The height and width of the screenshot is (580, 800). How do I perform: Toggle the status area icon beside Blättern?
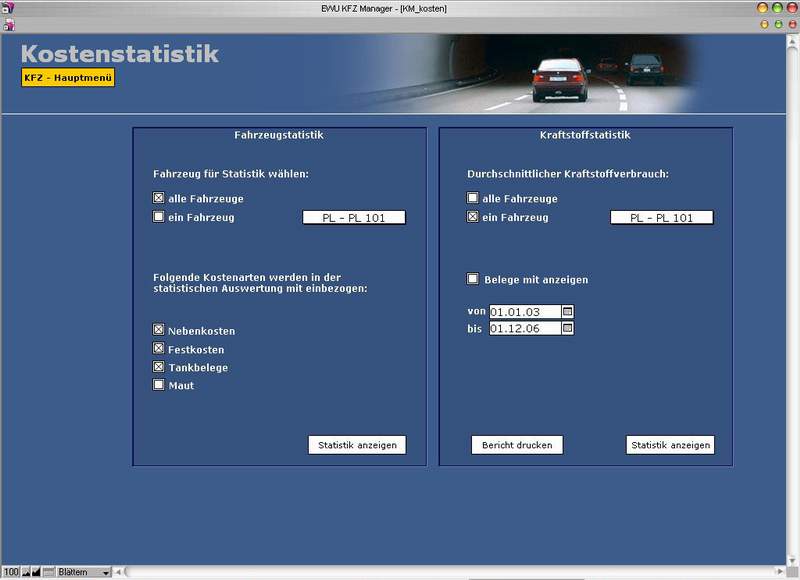point(49,572)
